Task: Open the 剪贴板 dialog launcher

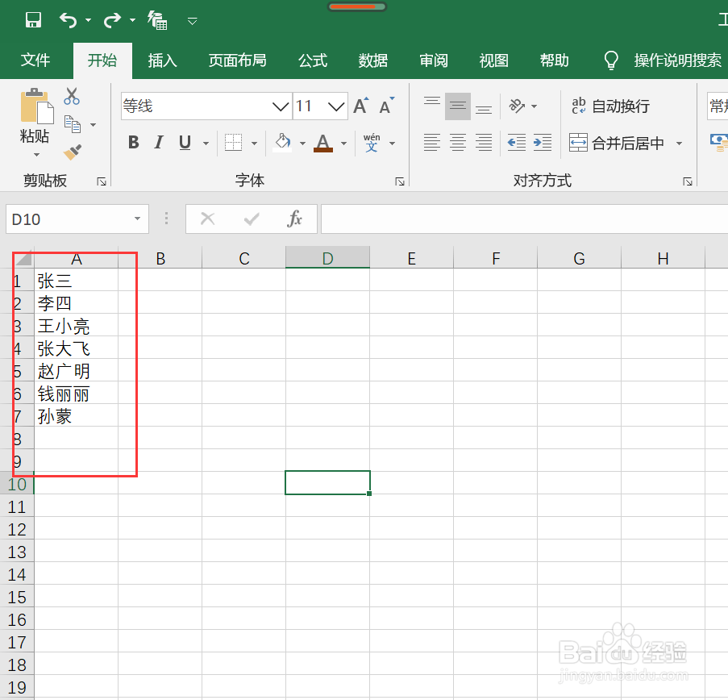Action: (x=102, y=181)
